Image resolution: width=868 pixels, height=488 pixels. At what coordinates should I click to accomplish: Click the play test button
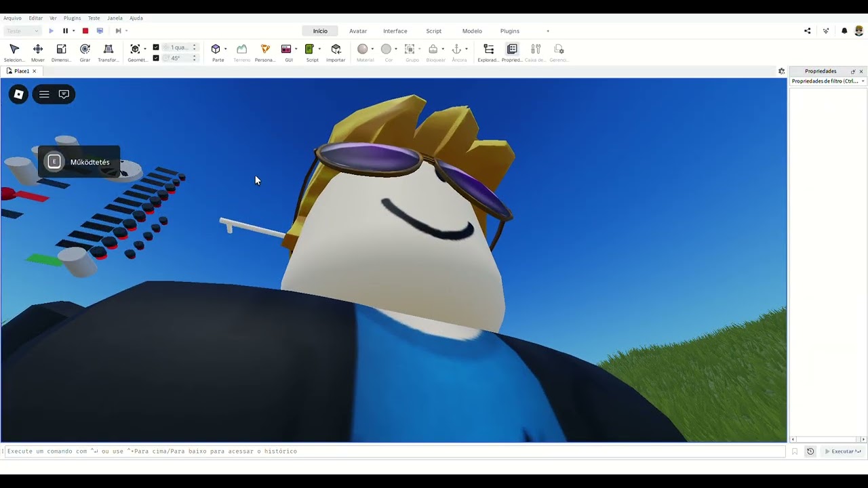pos(51,30)
